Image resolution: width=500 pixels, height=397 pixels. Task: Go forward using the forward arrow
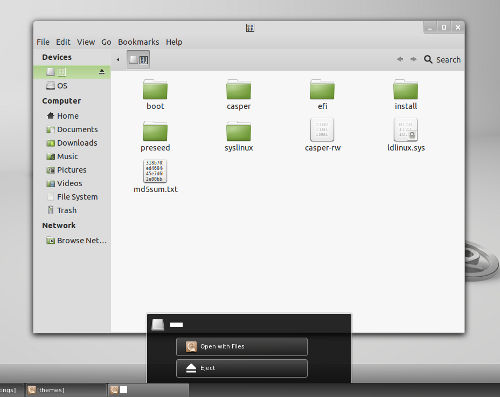(413, 59)
